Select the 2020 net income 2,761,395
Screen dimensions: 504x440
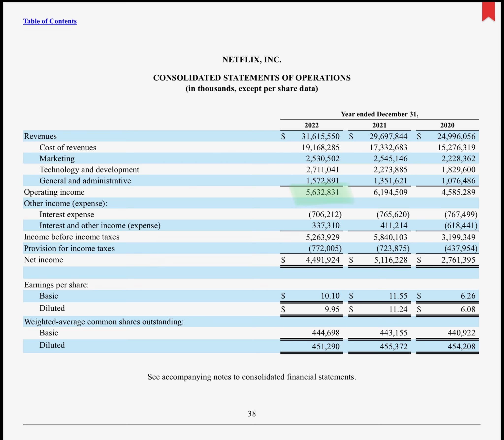[x=458, y=260]
